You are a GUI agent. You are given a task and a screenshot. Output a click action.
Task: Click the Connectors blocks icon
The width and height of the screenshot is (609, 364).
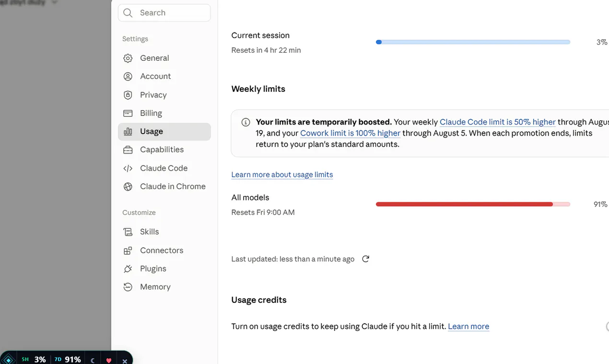tap(128, 250)
